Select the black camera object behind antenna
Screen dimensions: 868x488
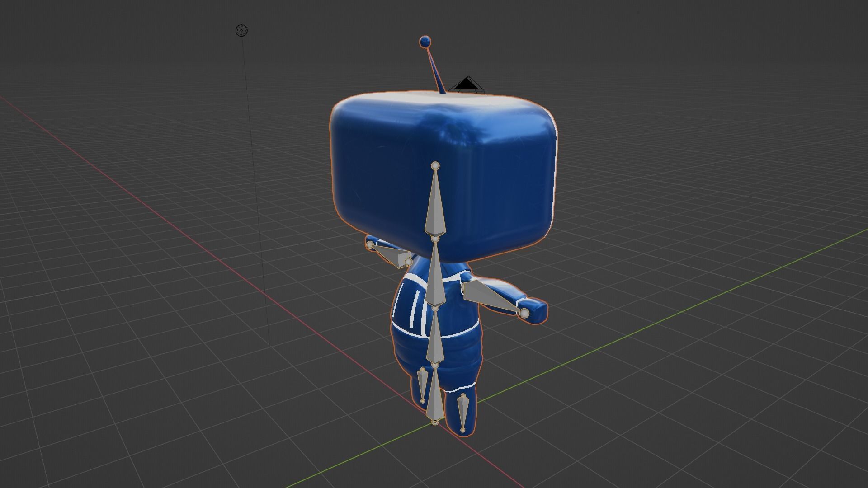467,85
